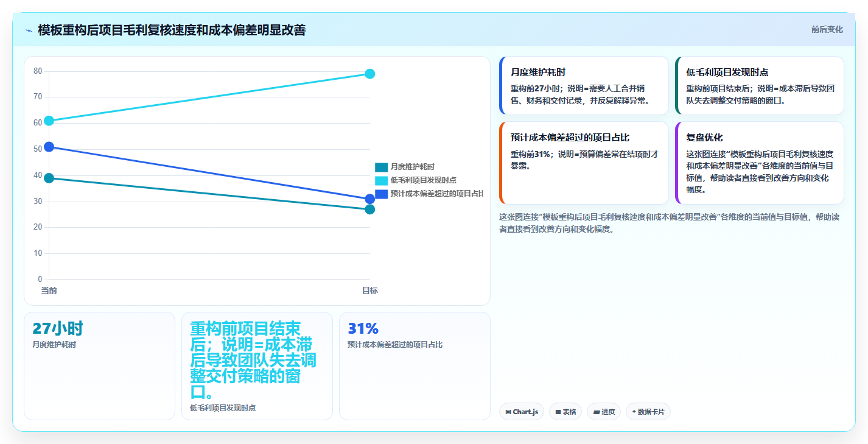Click the 低毛利项目发现时点 legend label

(x=424, y=180)
